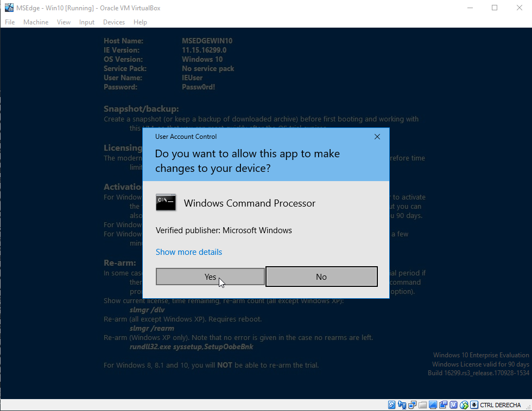
Task: Click the hard disk activity indicator
Action: pyautogui.click(x=392, y=405)
